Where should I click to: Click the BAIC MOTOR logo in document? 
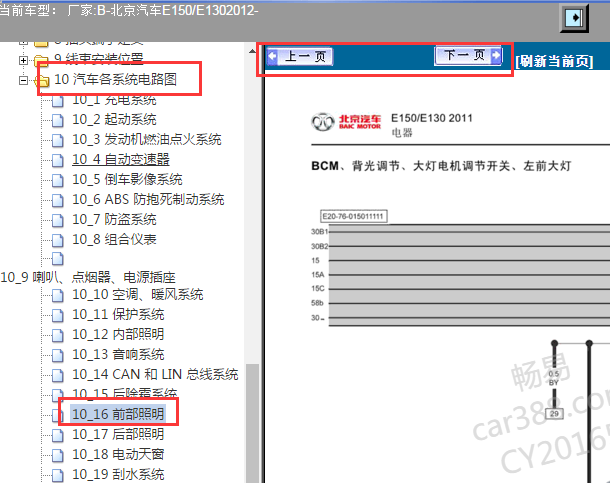pyautogui.click(x=346, y=122)
